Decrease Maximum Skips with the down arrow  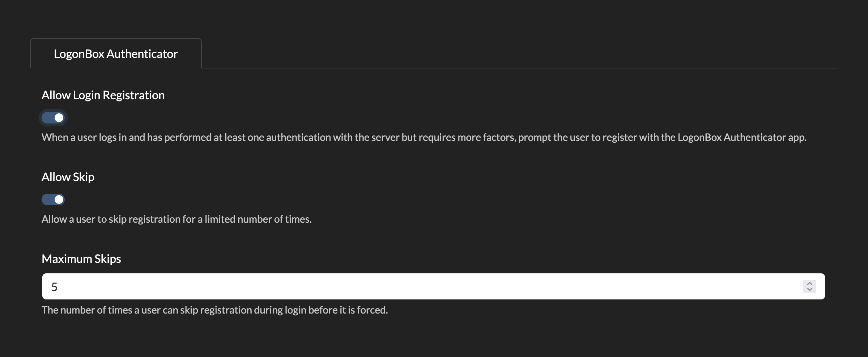pyautogui.click(x=810, y=290)
